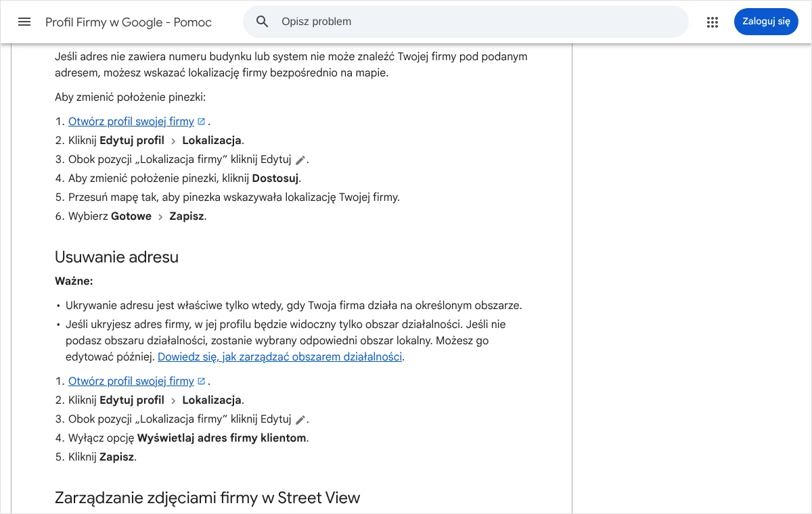Click the Ważne: label
812x514 pixels.
74,281
